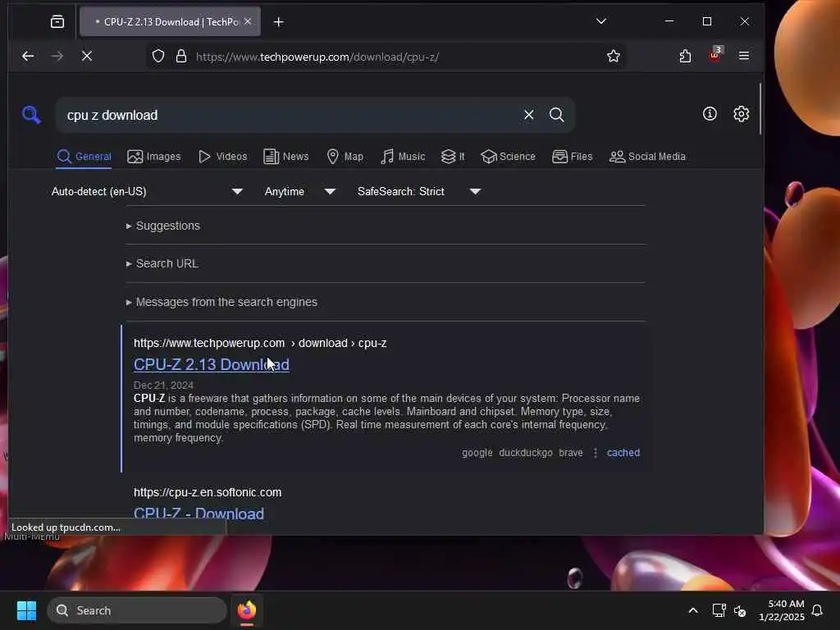
Task: Close the CPU-Z 2.13 Download tab
Action: coord(248,21)
